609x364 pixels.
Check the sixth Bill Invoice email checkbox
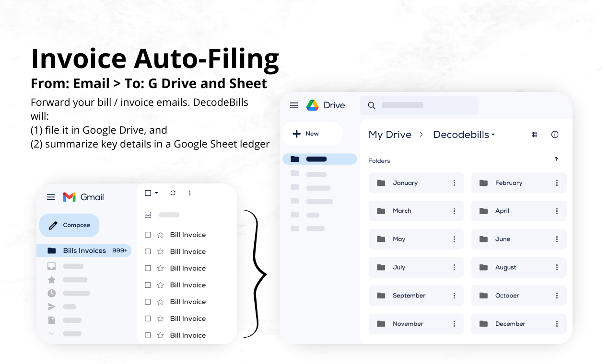pyautogui.click(x=148, y=318)
